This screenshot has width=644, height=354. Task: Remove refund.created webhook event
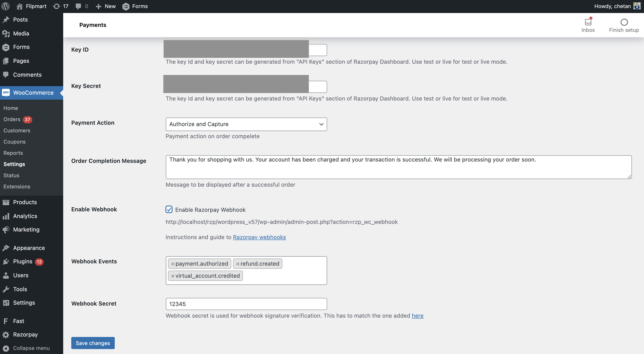tap(238, 264)
